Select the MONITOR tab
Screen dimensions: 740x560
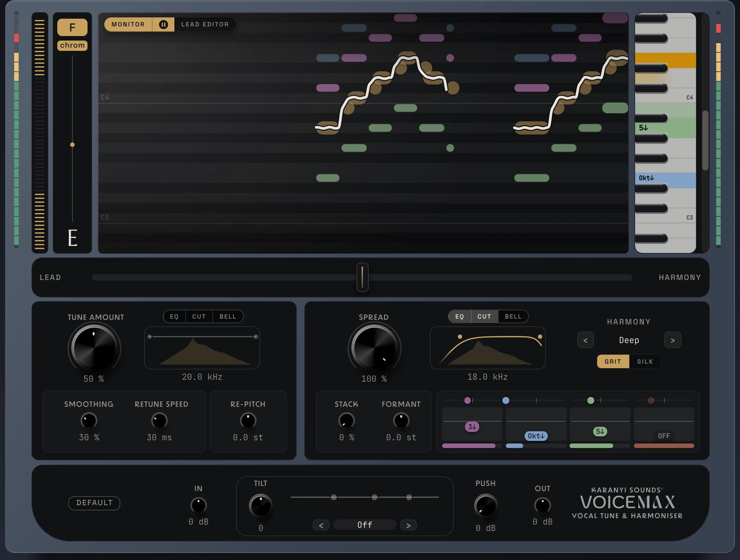point(128,24)
